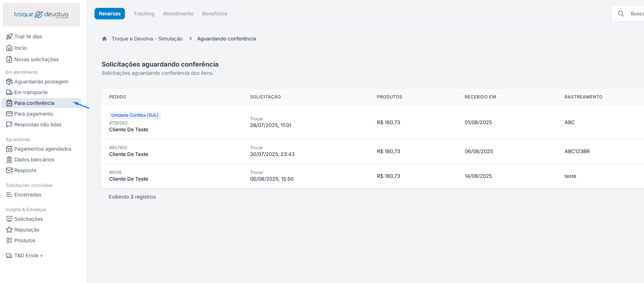The image size is (644, 283).
Task: Click the PRODUTOS column header
Action: [x=390, y=97]
